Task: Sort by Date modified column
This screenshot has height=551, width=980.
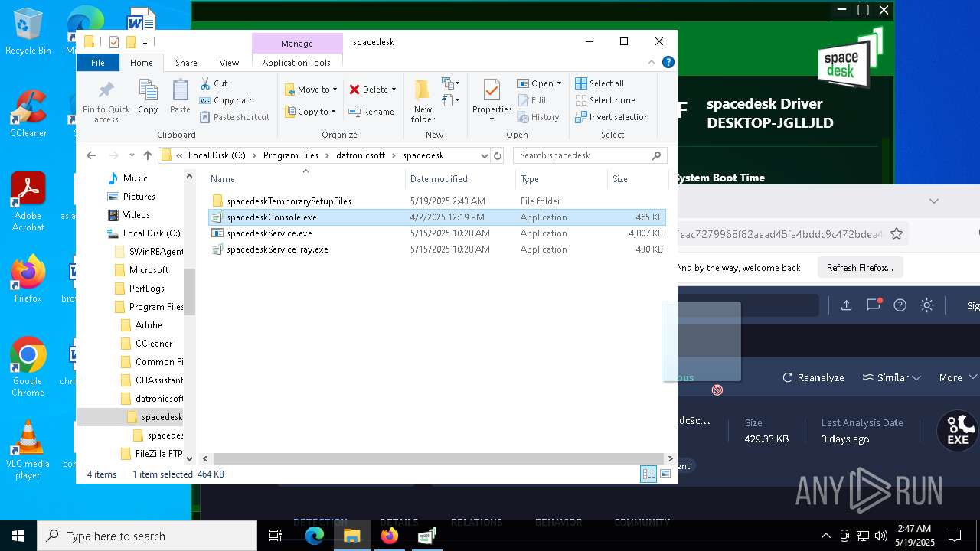Action: pyautogui.click(x=460, y=179)
